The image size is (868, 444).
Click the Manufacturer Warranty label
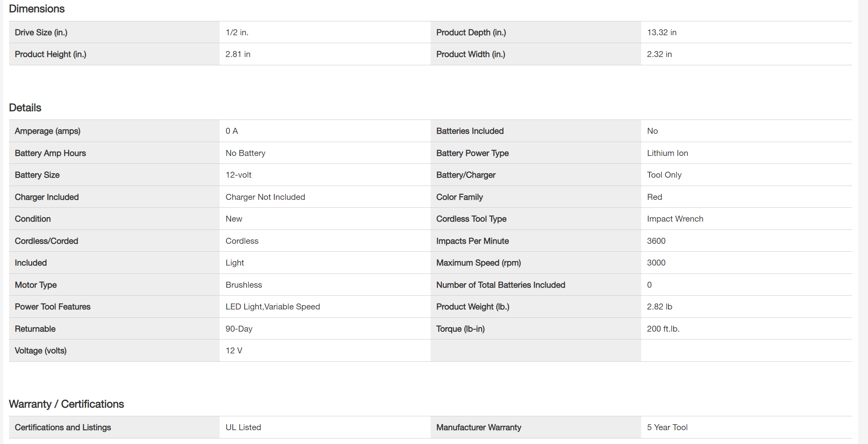pos(479,427)
